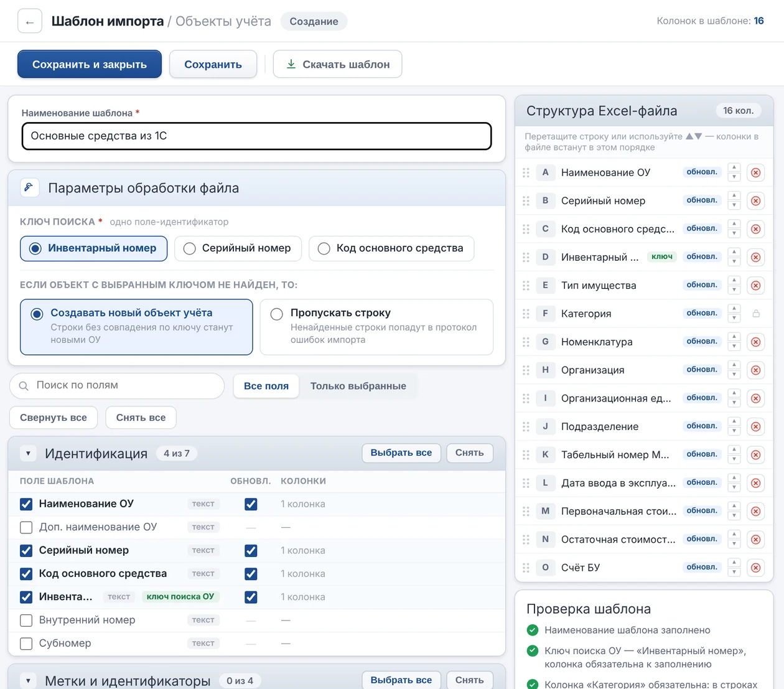
Task: Remove the Номенклатура column row
Action: click(x=756, y=342)
